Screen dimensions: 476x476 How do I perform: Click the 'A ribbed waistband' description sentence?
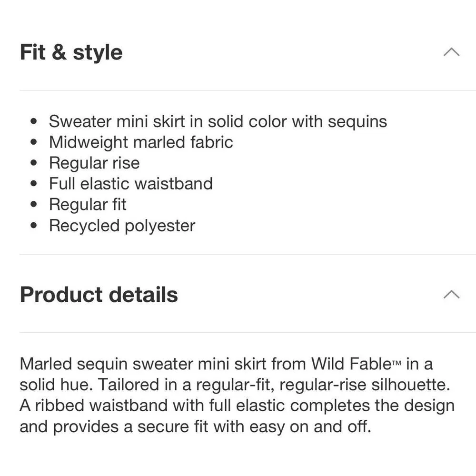(x=237, y=406)
